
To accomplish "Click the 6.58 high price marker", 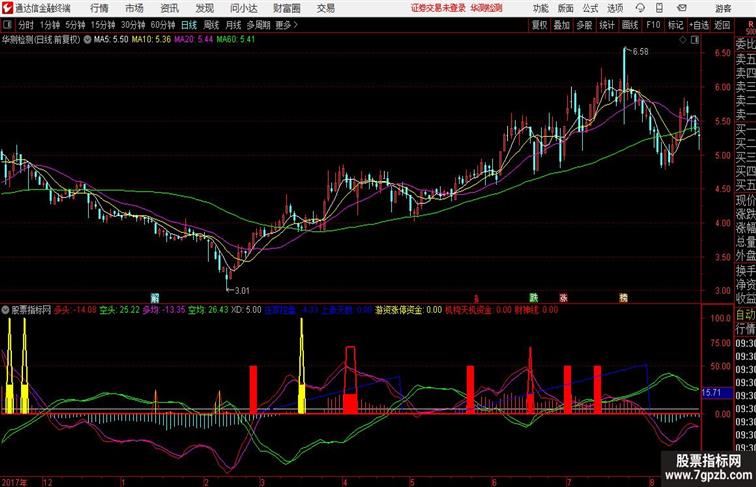I will point(640,52).
